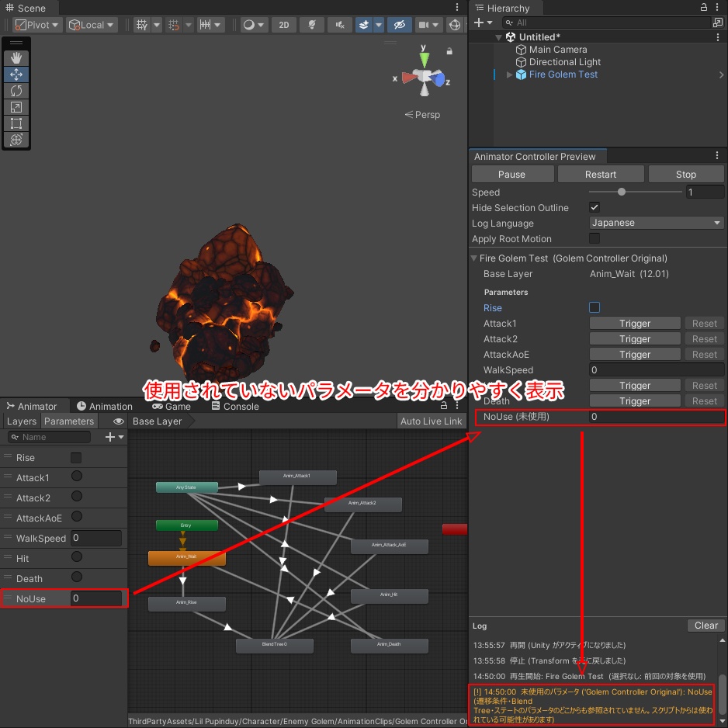728x728 pixels.
Task: Trigger the Attack1 parameter
Action: tap(635, 323)
